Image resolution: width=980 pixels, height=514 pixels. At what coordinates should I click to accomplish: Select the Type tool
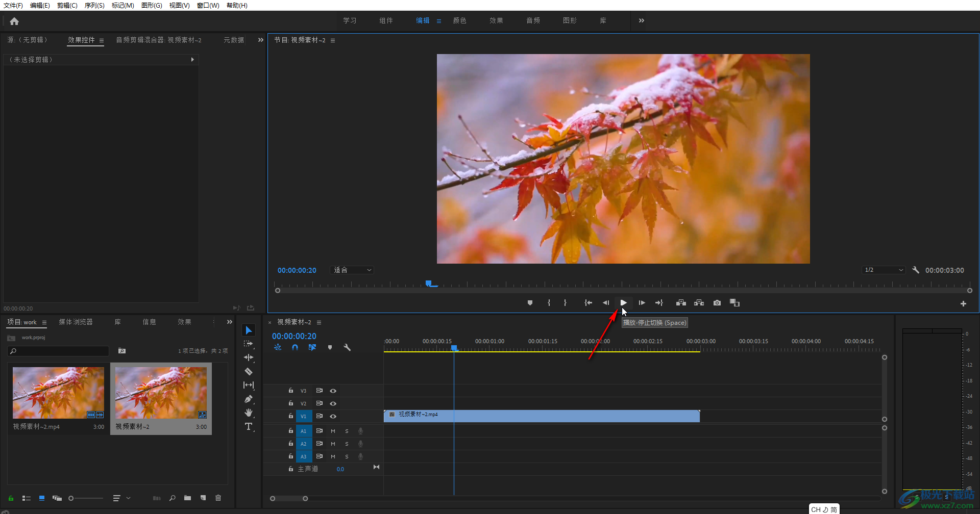point(249,426)
